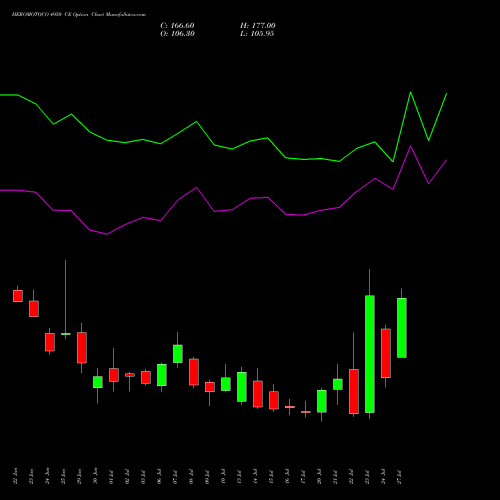
Task: Click the red candle for 24 Jul
Action: [x=386, y=353]
